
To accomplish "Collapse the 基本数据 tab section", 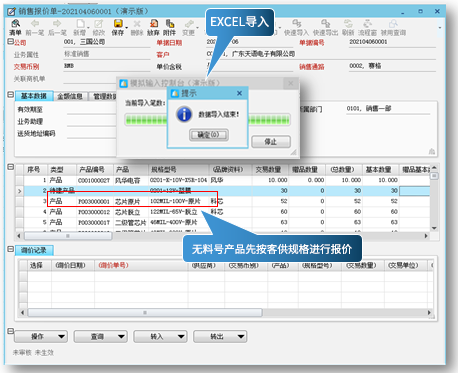I will 10,95.
